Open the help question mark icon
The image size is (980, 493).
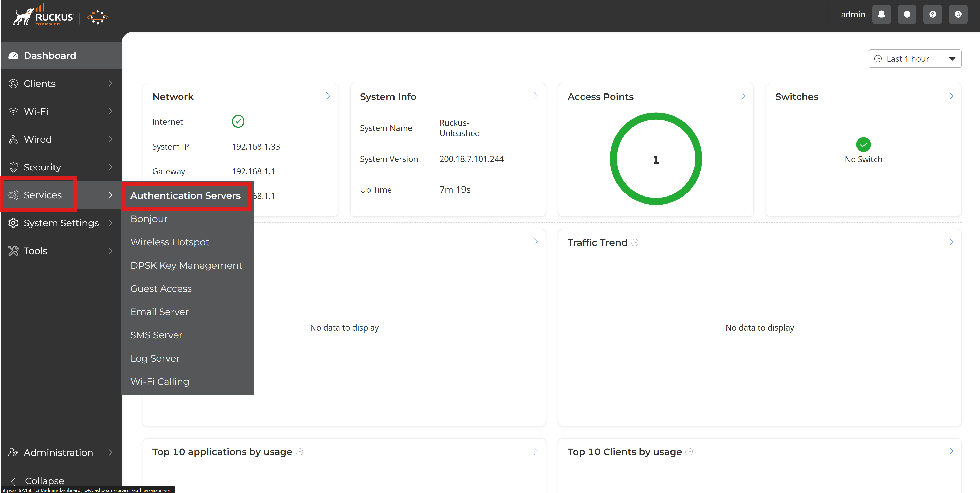click(932, 14)
